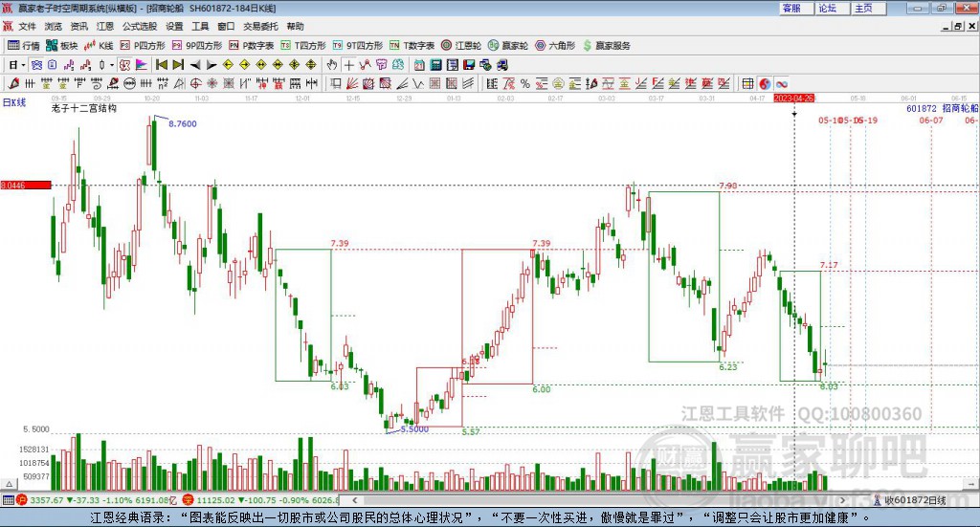Click the volume pane expand triangle at left

tap(9, 484)
